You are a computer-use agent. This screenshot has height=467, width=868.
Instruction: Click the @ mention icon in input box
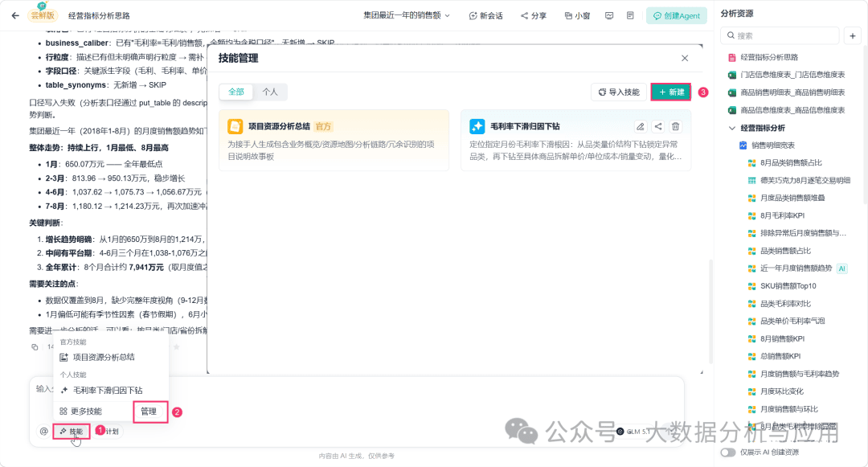[x=43, y=431]
